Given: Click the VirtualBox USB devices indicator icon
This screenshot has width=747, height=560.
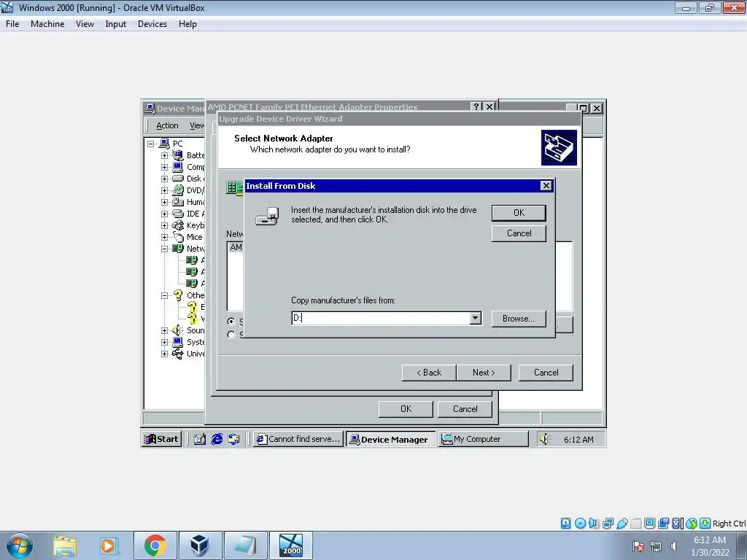Looking at the screenshot, I should point(622,524).
